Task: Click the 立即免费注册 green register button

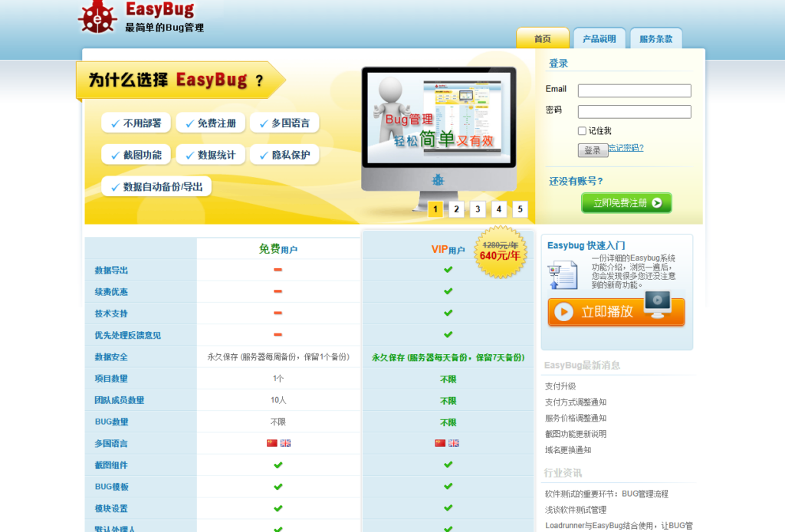Action: pyautogui.click(x=626, y=203)
